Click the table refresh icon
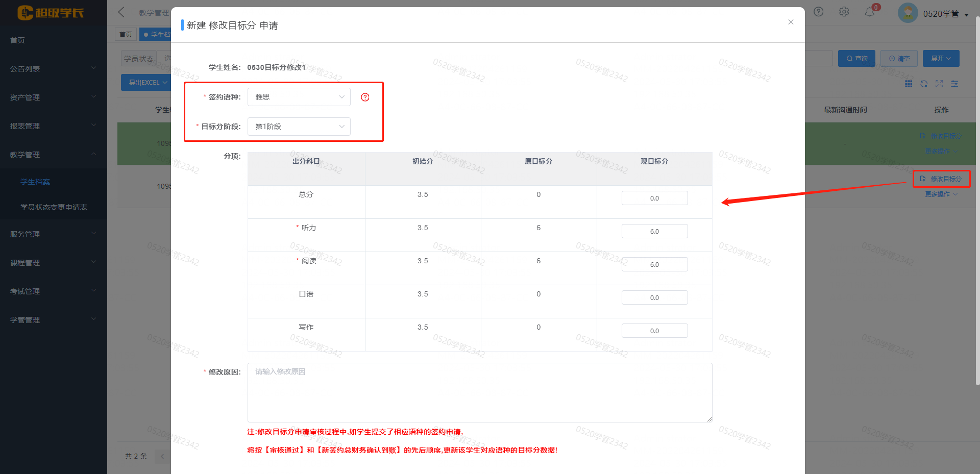This screenshot has height=474, width=980. click(924, 84)
